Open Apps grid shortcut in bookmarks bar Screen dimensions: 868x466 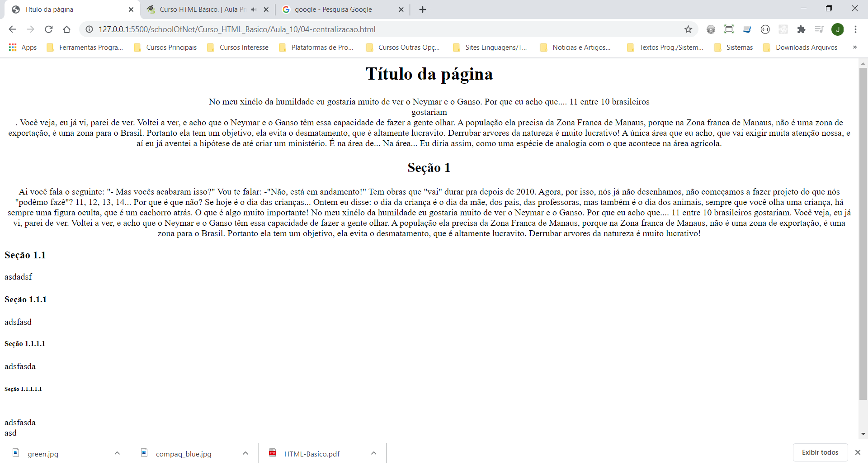[23, 48]
